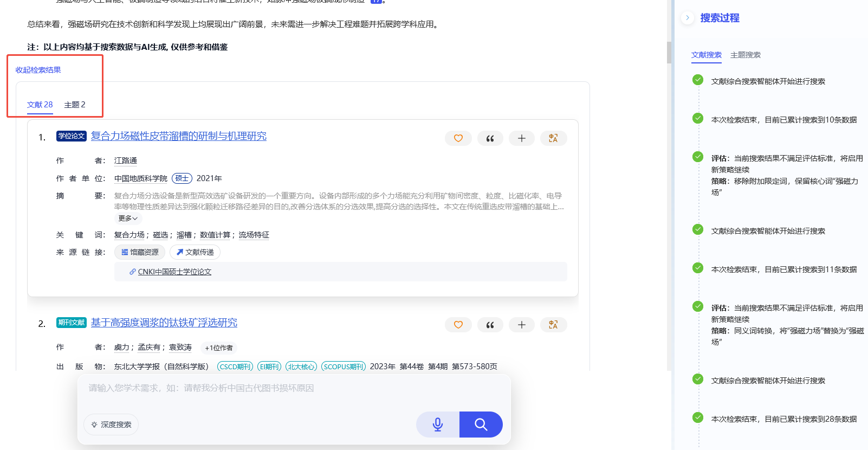Show additional authors via +1位作者
This screenshot has width=868, height=450.
219,348
